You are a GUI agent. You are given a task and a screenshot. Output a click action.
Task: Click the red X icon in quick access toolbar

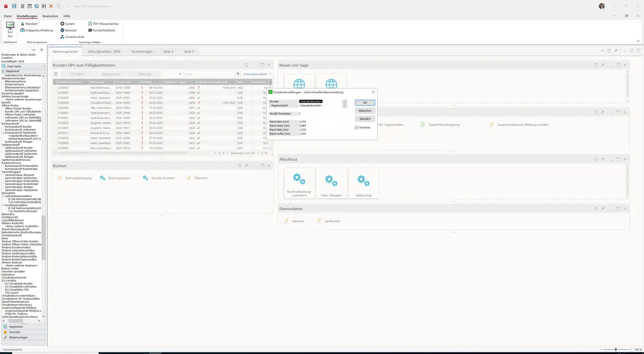point(51,6)
